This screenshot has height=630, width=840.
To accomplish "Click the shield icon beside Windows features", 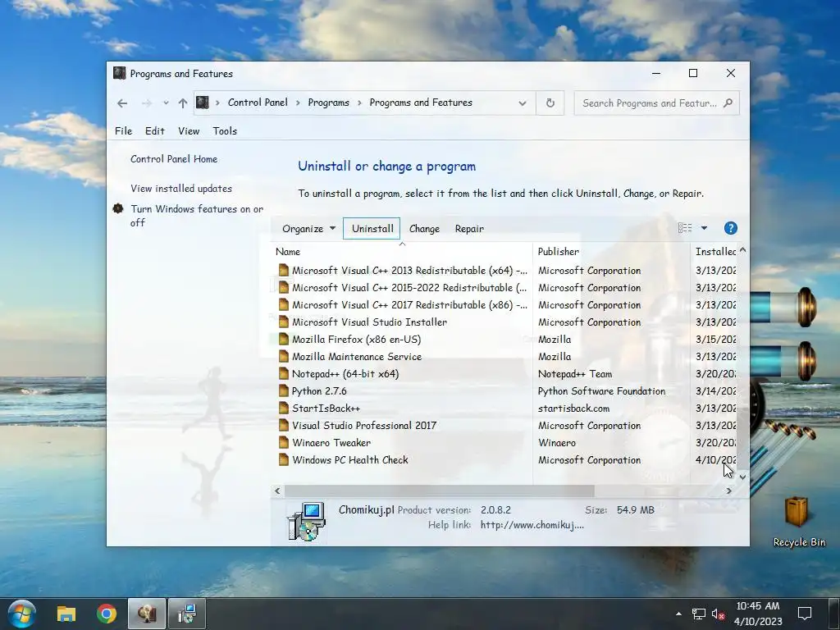I will click(118, 209).
